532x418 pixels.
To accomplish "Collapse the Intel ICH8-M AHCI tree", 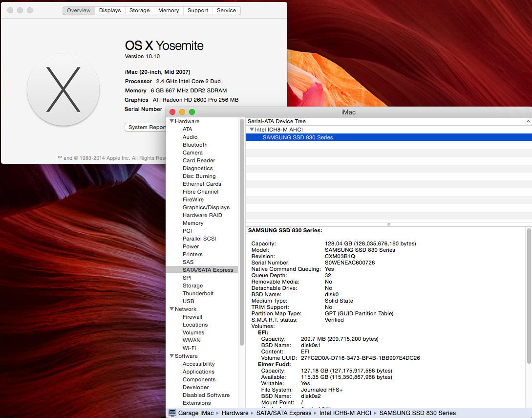I will pyautogui.click(x=252, y=130).
